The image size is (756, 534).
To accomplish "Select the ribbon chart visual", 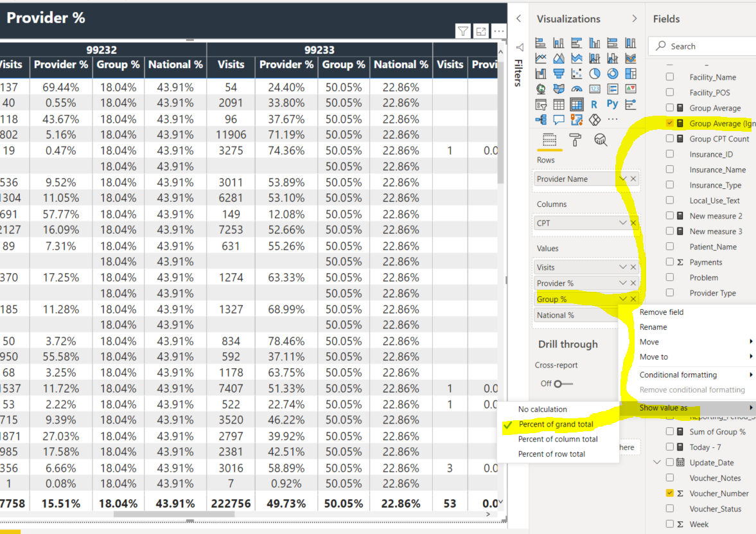I will click(x=630, y=58).
